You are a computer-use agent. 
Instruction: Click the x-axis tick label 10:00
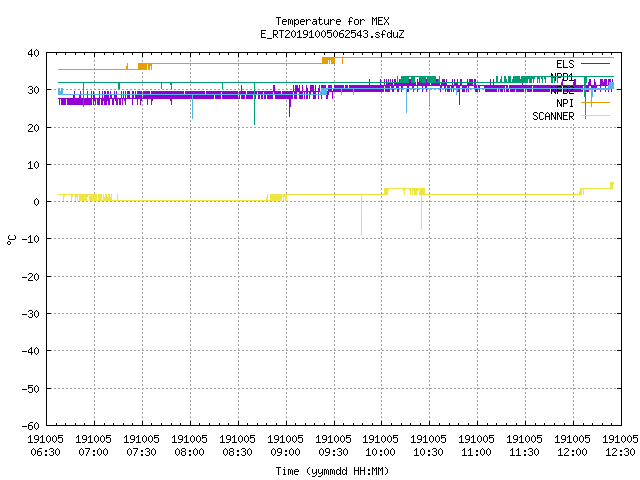pos(380,452)
